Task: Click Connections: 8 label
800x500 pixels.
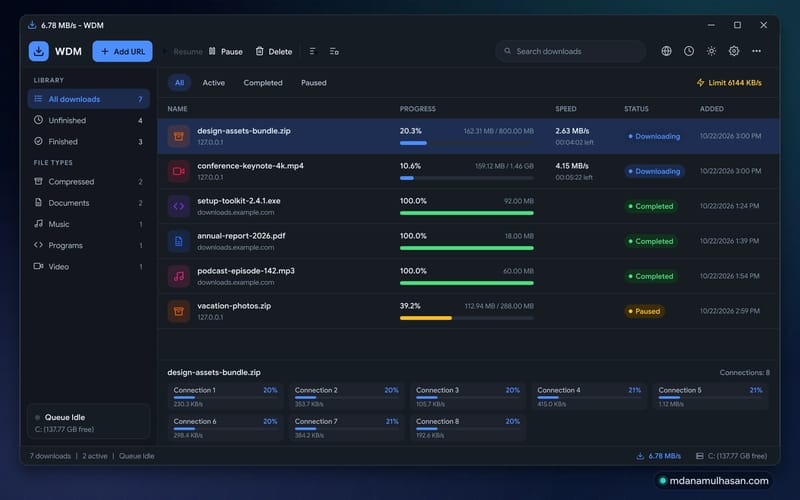Action: [x=744, y=372]
